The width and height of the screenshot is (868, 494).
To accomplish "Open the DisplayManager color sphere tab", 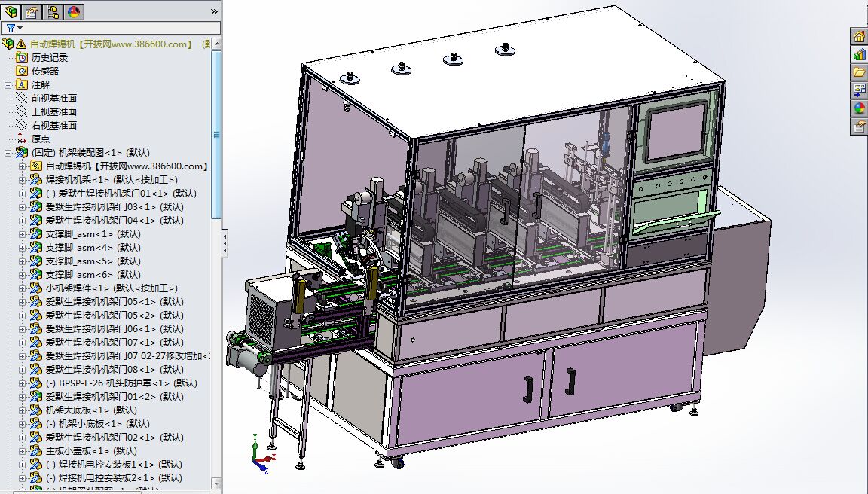I will pos(74,11).
